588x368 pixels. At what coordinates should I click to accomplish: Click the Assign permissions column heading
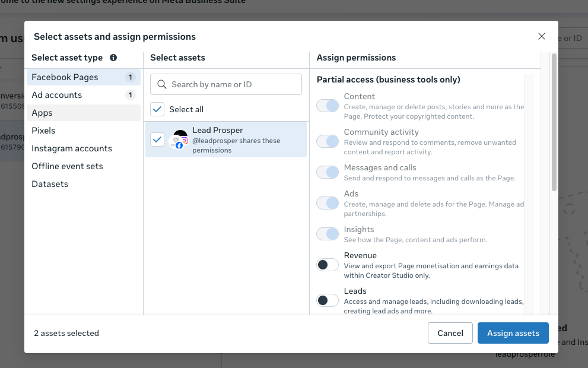356,58
